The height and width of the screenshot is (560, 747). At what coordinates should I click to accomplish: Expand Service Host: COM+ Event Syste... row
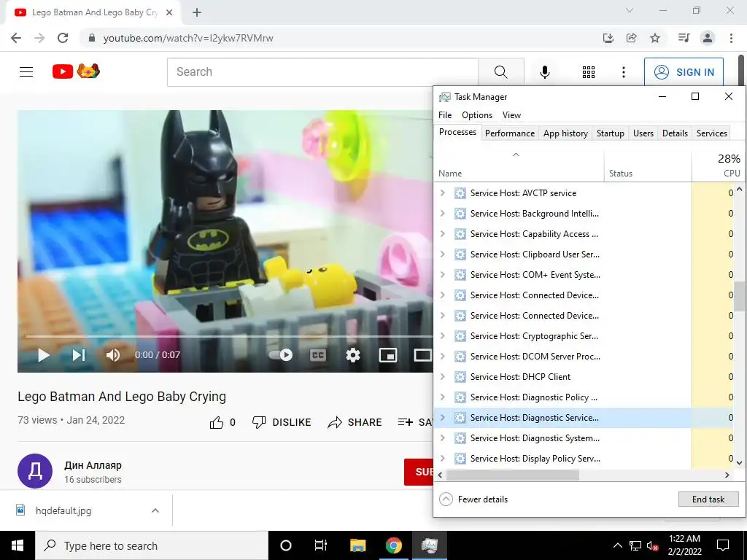[x=443, y=275]
